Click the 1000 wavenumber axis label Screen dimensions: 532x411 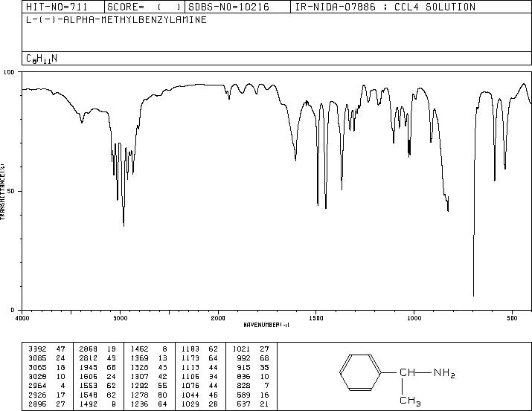pyautogui.click(x=414, y=318)
